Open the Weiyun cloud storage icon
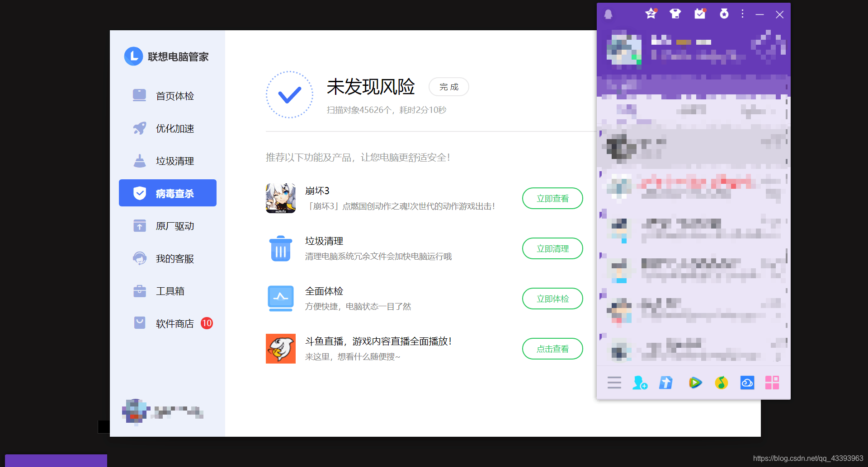868x467 pixels. tap(747, 383)
